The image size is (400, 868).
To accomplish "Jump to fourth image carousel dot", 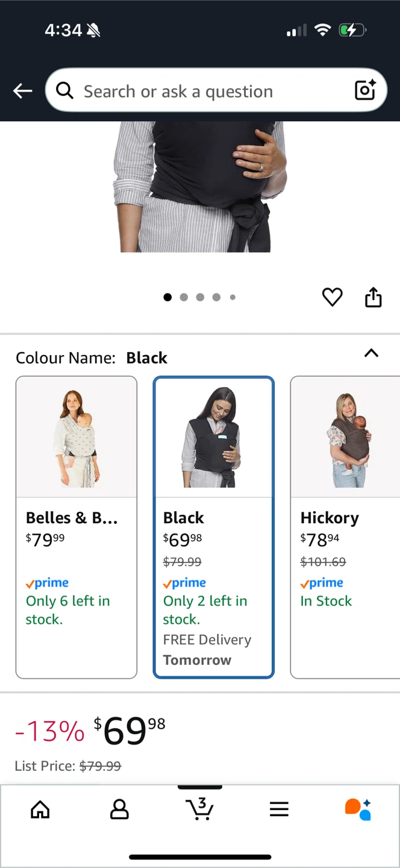I will 216,297.
